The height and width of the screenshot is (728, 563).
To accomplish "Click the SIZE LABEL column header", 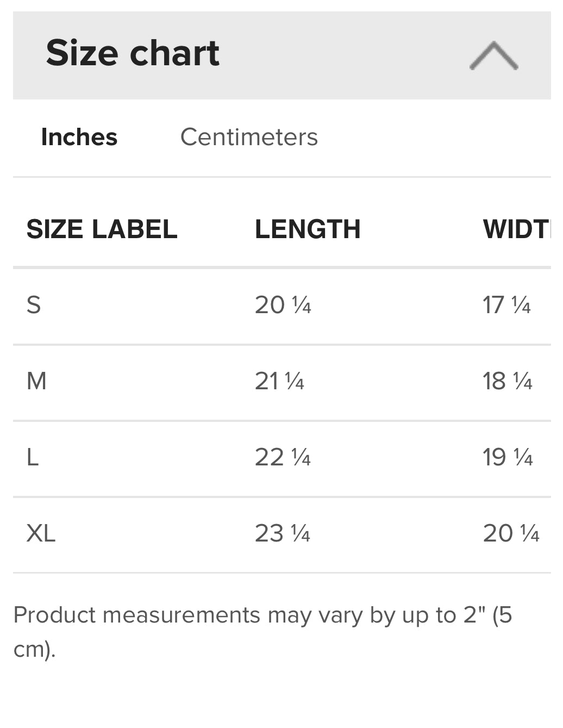I will pyautogui.click(x=102, y=229).
